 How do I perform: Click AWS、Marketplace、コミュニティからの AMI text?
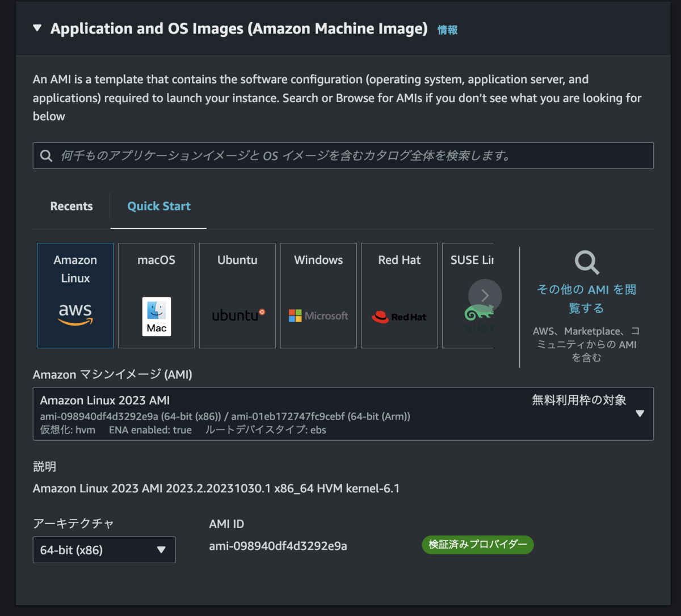[587, 344]
